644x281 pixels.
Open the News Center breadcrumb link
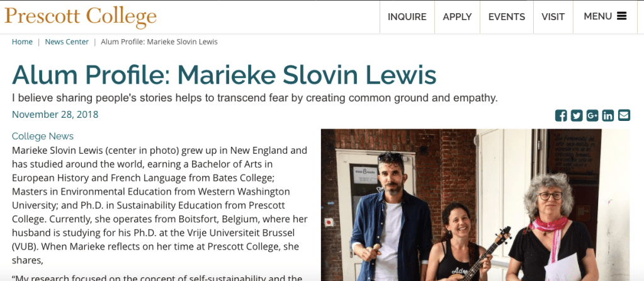[67, 42]
